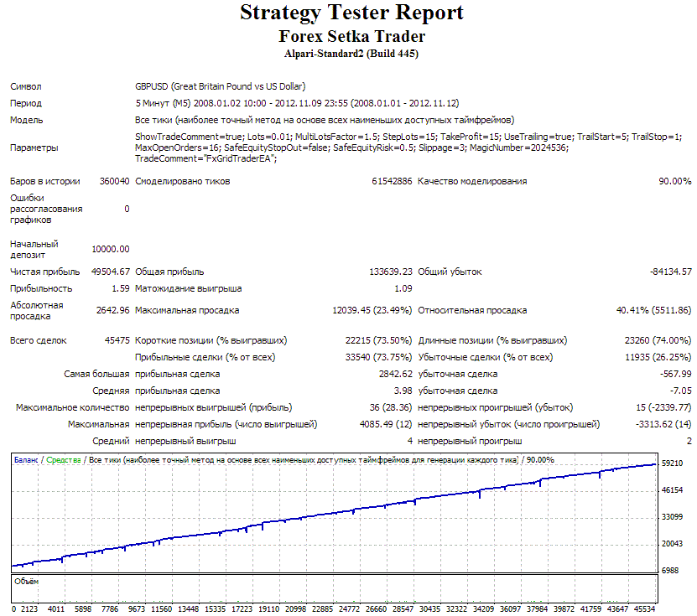Click the value '22215 (73.50%)'

[379, 340]
